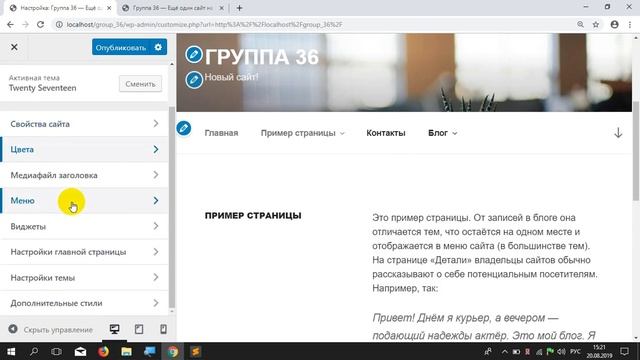Click Главная in preview menu
This screenshot has width=640, height=360.
221,133
